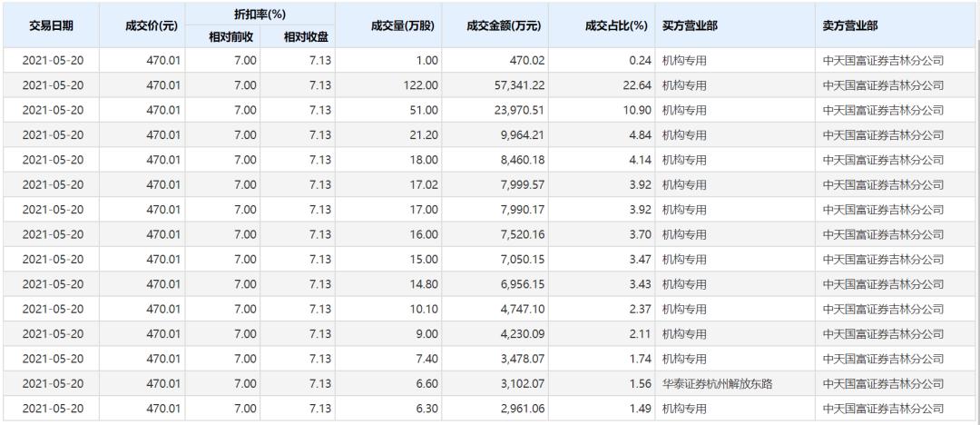Open buyer 华泰证券杭州解放东路
980x425 pixels.
(717, 384)
